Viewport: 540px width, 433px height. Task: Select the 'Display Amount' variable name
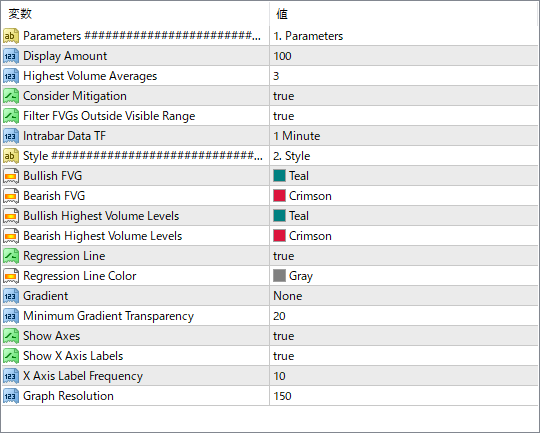[65, 56]
